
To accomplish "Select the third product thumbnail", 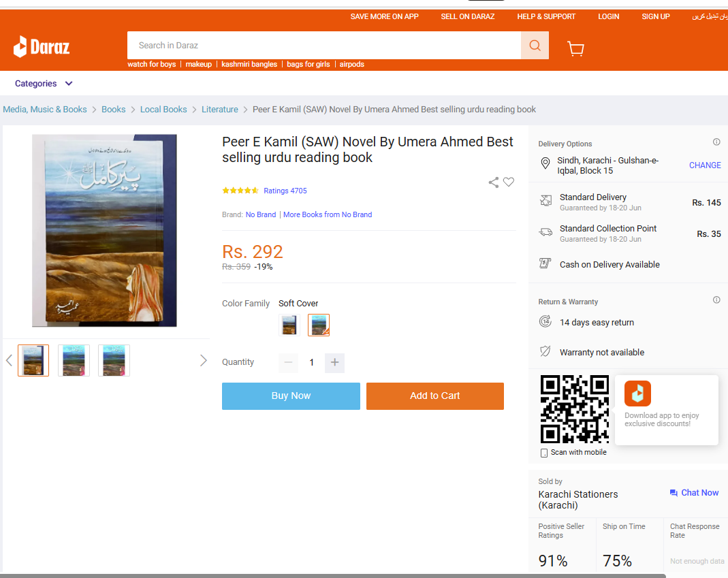I will coord(114,360).
